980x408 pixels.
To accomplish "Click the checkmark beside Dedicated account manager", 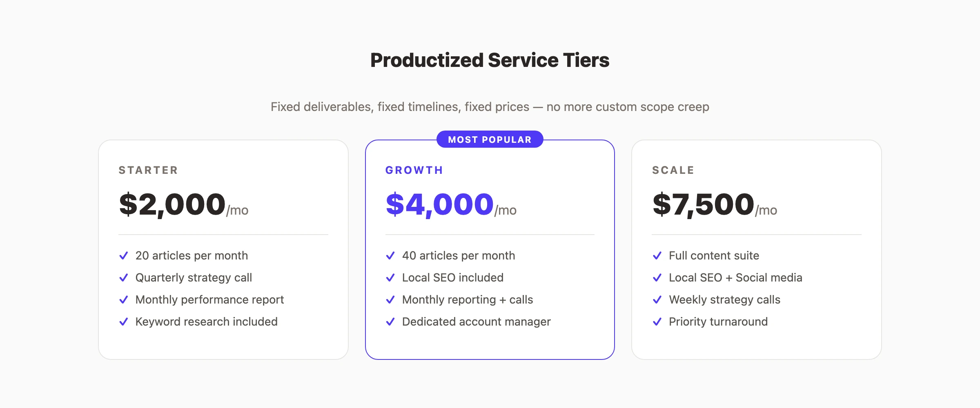I will (x=390, y=322).
